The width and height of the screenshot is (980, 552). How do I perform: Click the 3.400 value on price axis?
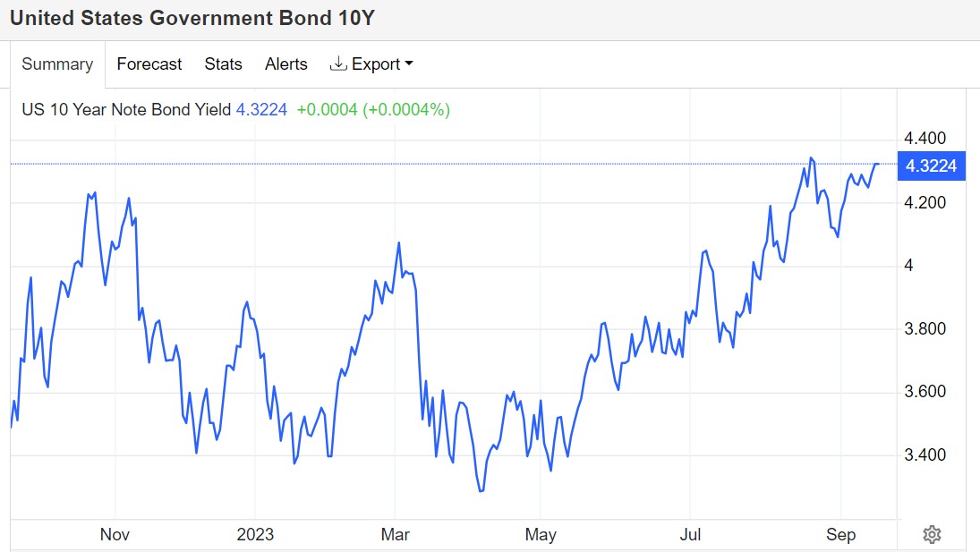pos(925,454)
